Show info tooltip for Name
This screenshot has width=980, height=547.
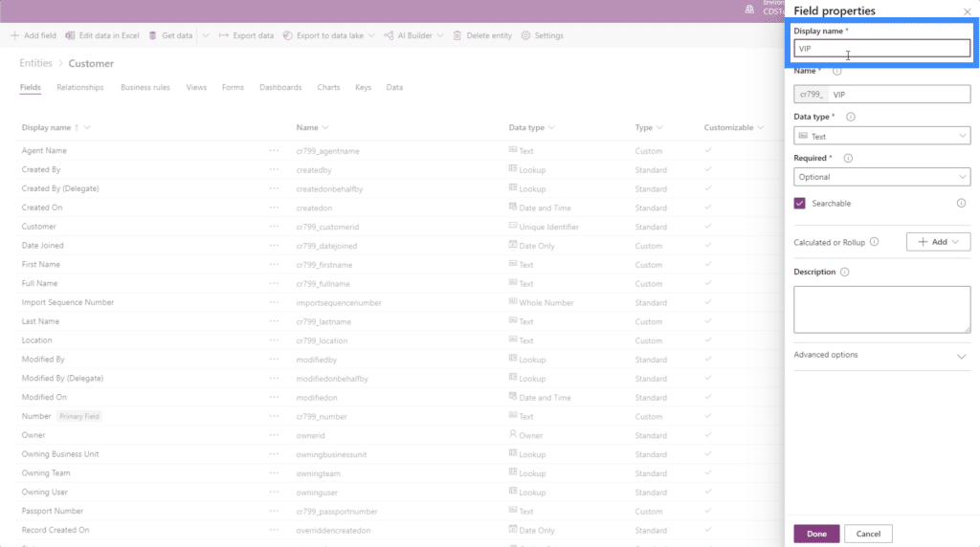(x=836, y=71)
